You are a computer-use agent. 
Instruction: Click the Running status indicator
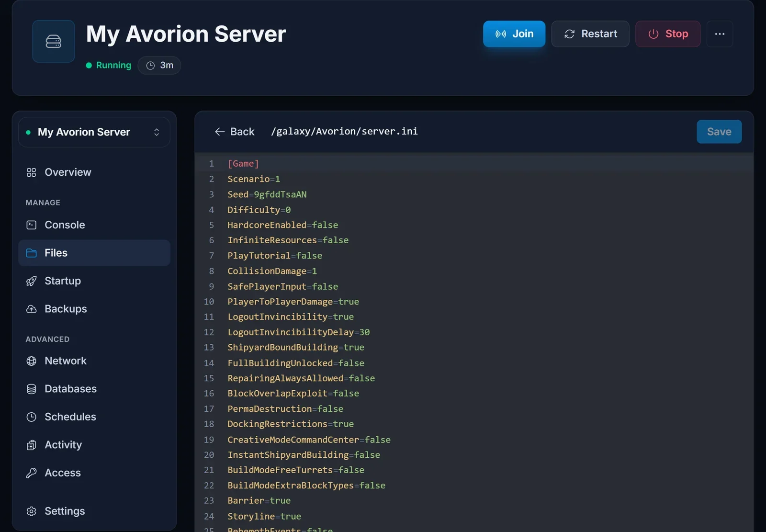(x=108, y=66)
